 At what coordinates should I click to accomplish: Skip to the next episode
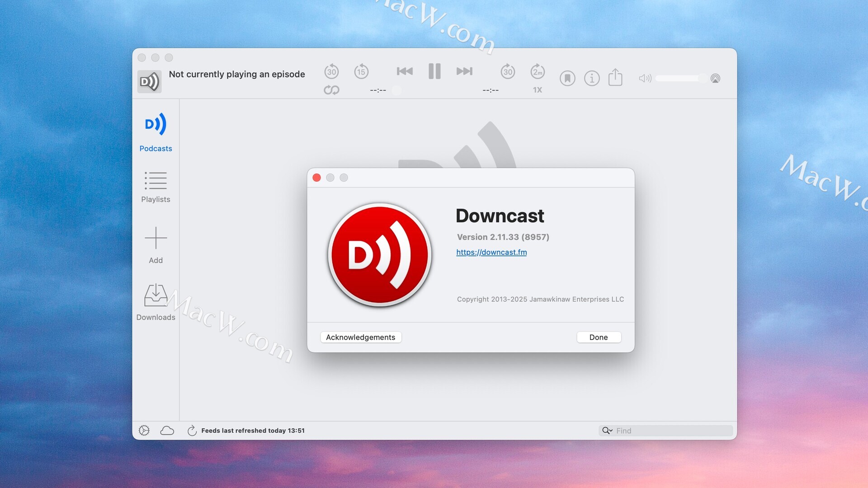pos(464,71)
